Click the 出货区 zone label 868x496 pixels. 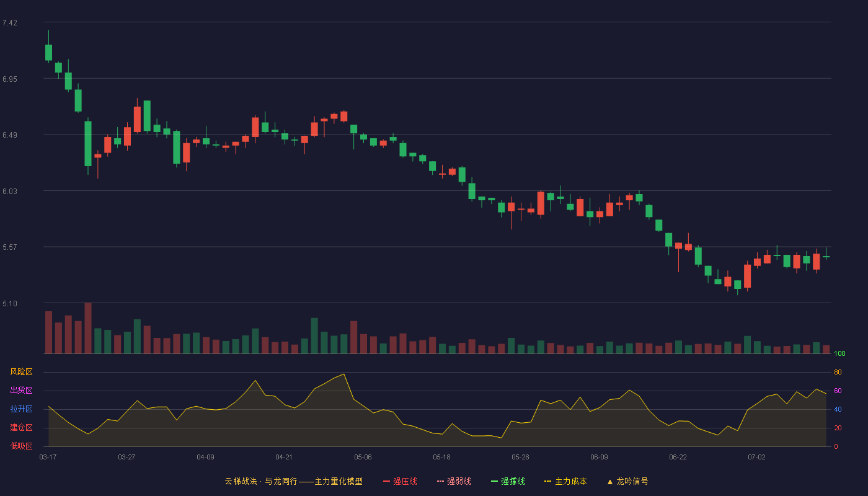(21, 391)
